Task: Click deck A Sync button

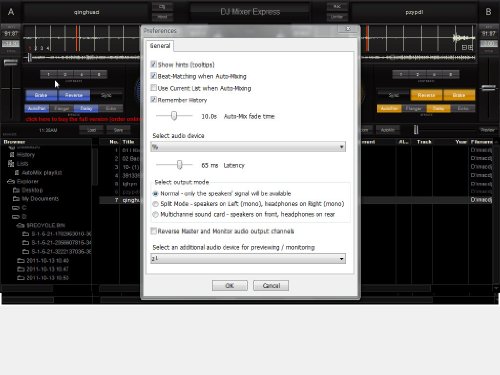Action: tap(106, 95)
